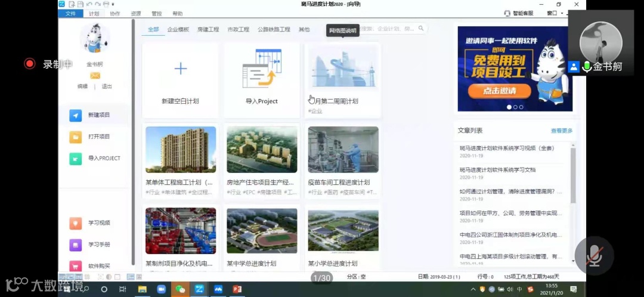
Task: Click the 新建空白计划 plus card
Action: coord(180,80)
